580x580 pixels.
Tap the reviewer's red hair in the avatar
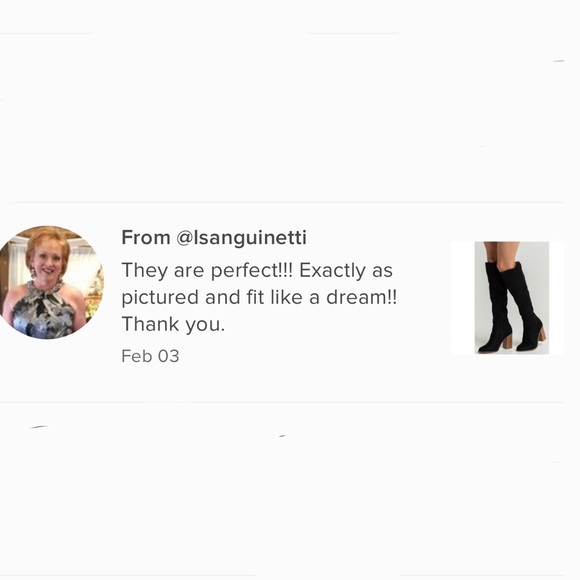tap(48, 240)
